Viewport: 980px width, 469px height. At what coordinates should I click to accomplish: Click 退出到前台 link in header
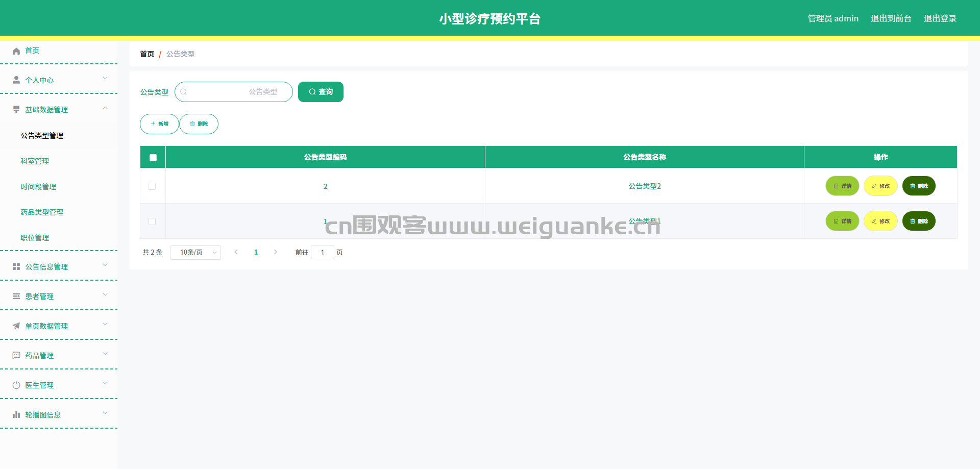[x=891, y=18]
